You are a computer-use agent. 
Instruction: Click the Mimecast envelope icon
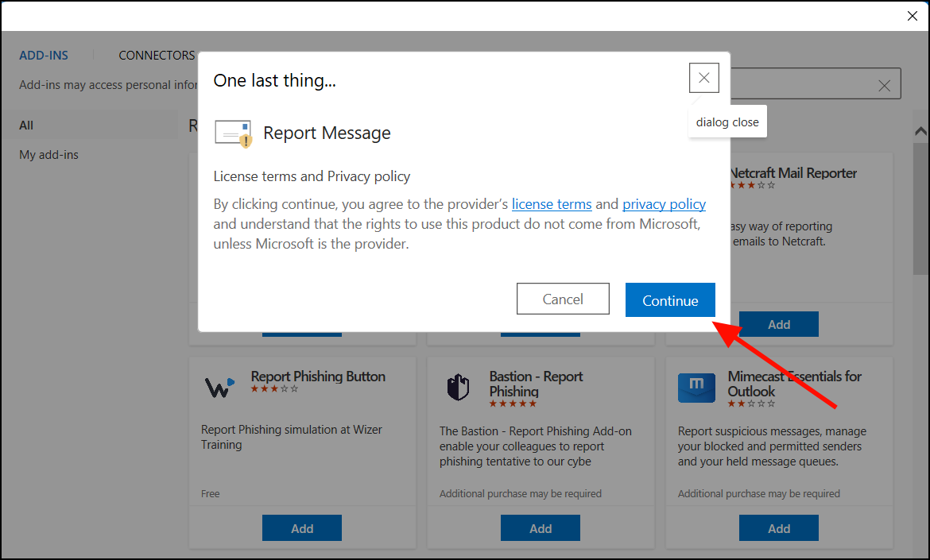(696, 388)
